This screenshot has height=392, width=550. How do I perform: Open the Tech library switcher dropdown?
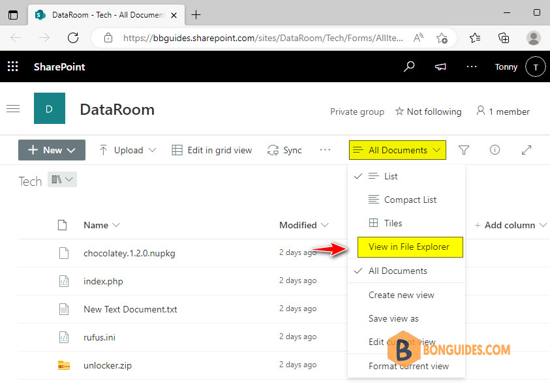pos(63,179)
